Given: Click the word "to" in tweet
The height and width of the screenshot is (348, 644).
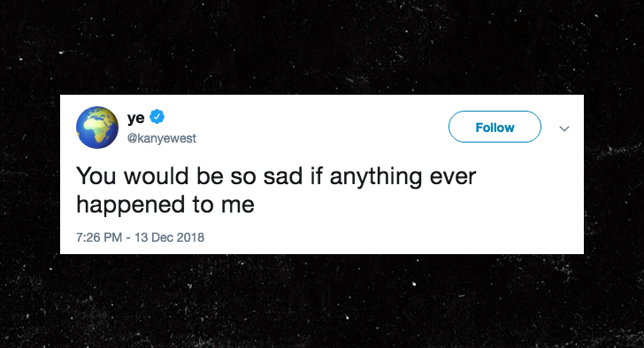Looking at the screenshot, I should (x=203, y=205).
